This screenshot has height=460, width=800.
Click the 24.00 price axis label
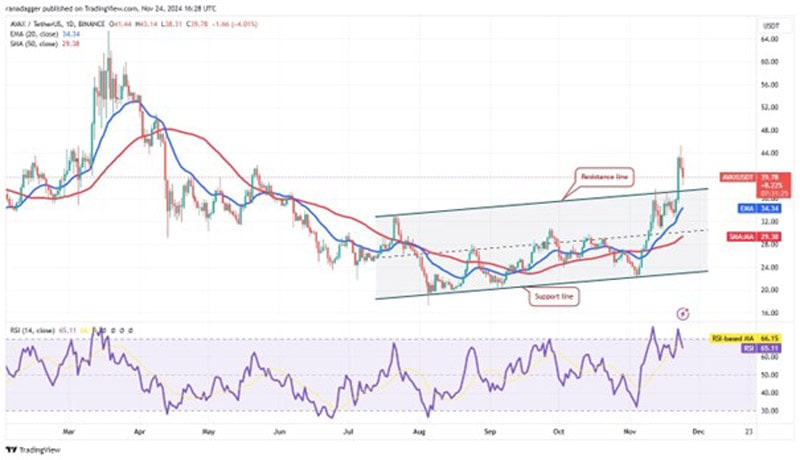point(769,267)
